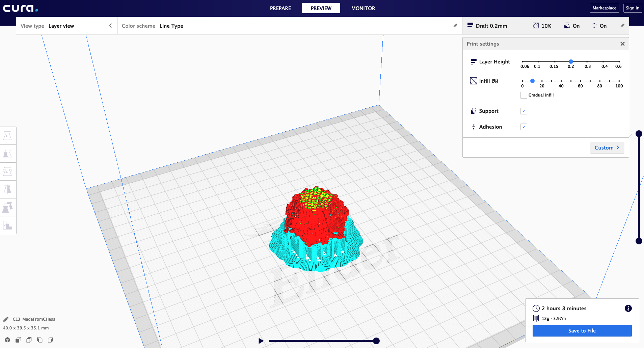Switch to the MONITOR stage
Image resolution: width=644 pixels, height=348 pixels.
tap(363, 8)
